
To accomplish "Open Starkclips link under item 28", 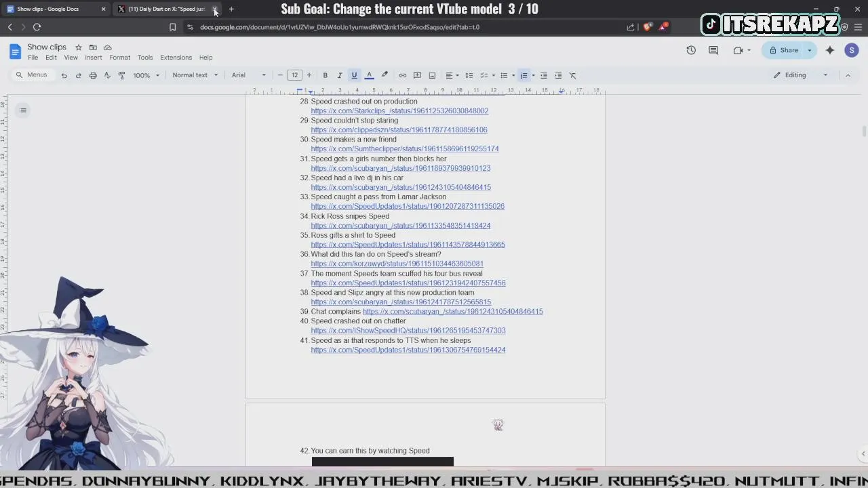I will tap(399, 111).
